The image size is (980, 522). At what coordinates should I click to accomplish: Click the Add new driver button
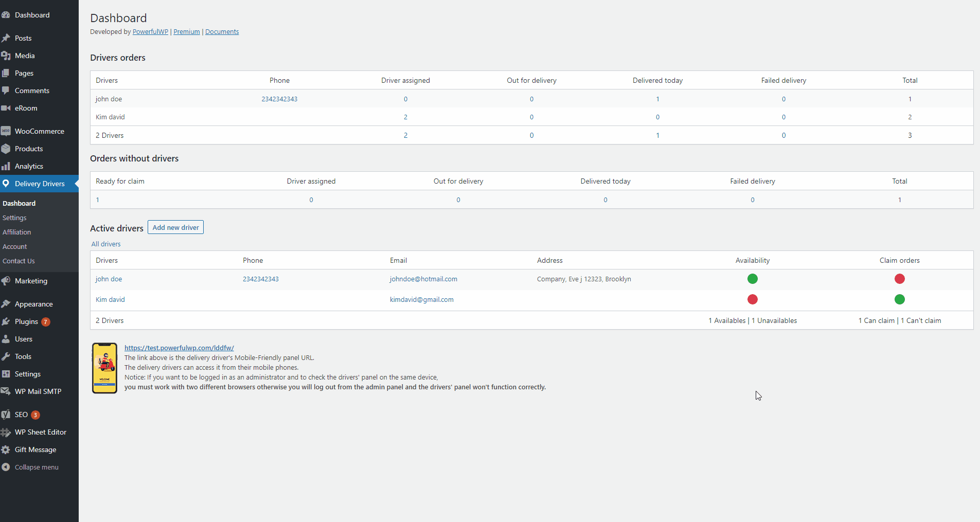(x=175, y=227)
